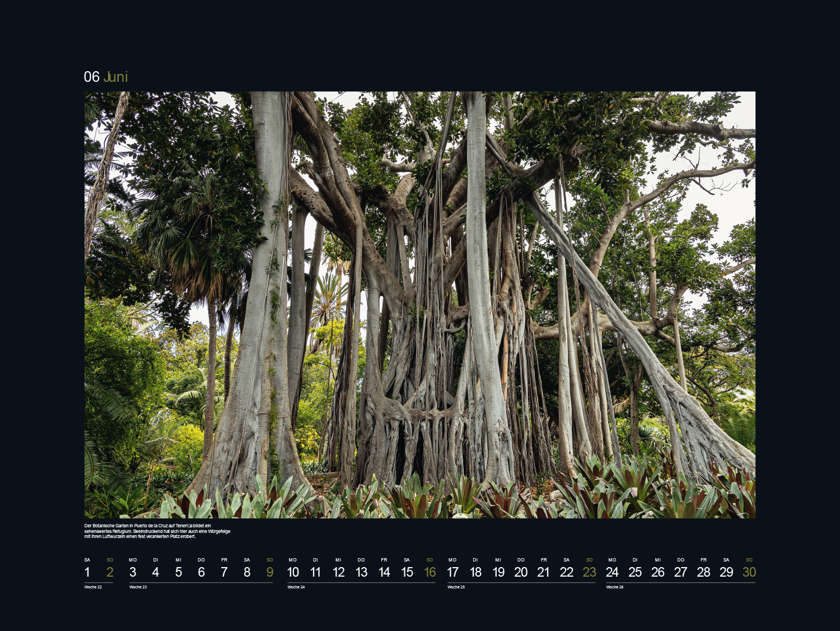Select date 5 under MI
Image resolution: width=840 pixels, height=631 pixels.
point(179,572)
